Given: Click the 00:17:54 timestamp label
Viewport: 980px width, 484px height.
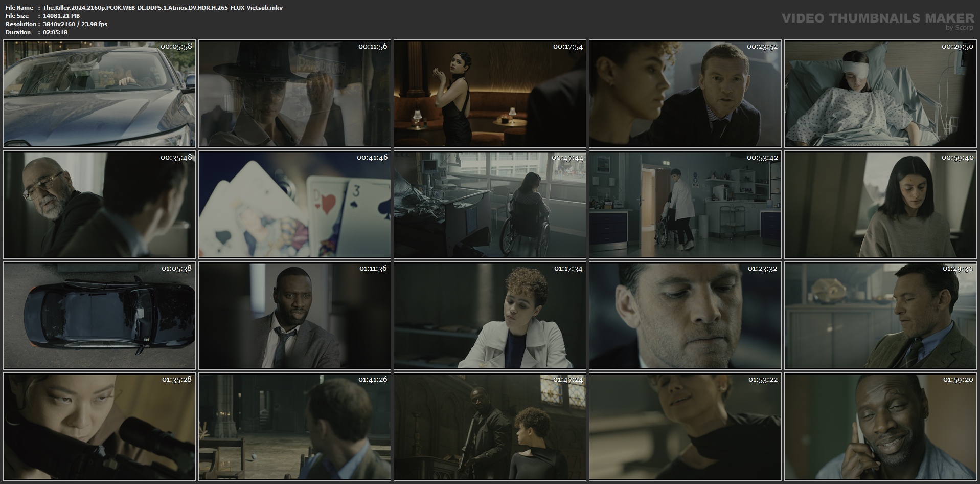Looking at the screenshot, I should coord(568,47).
